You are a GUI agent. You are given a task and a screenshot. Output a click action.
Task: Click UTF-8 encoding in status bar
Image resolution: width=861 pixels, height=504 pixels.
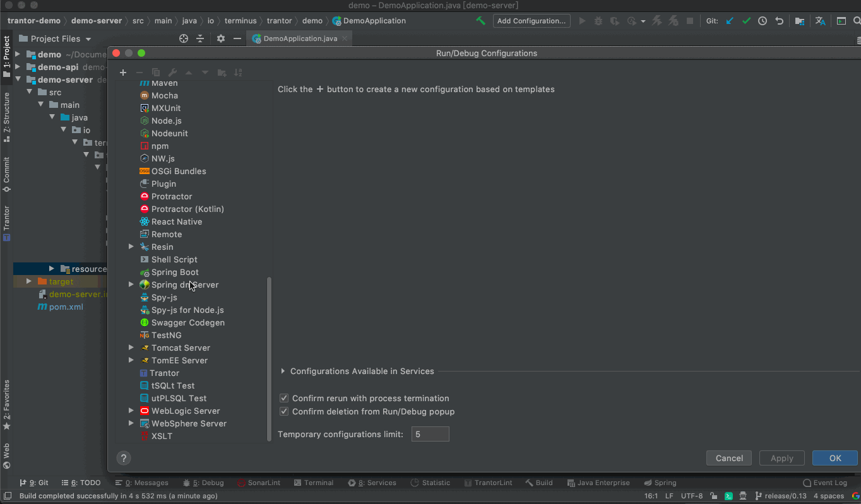click(x=692, y=496)
